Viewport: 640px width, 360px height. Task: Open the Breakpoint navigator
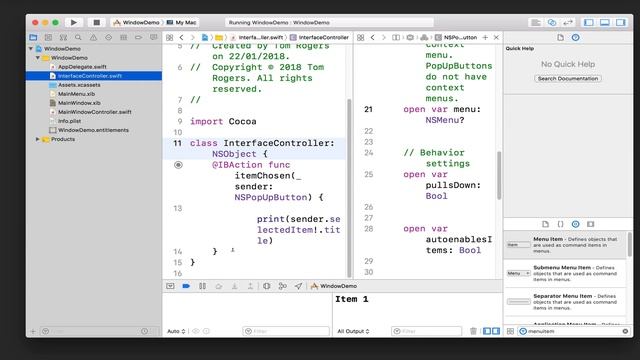[138, 38]
